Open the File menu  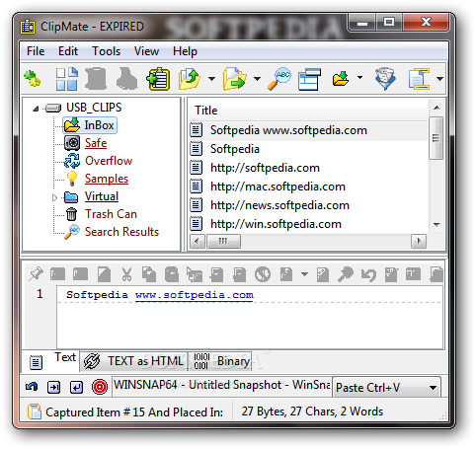[x=36, y=51]
